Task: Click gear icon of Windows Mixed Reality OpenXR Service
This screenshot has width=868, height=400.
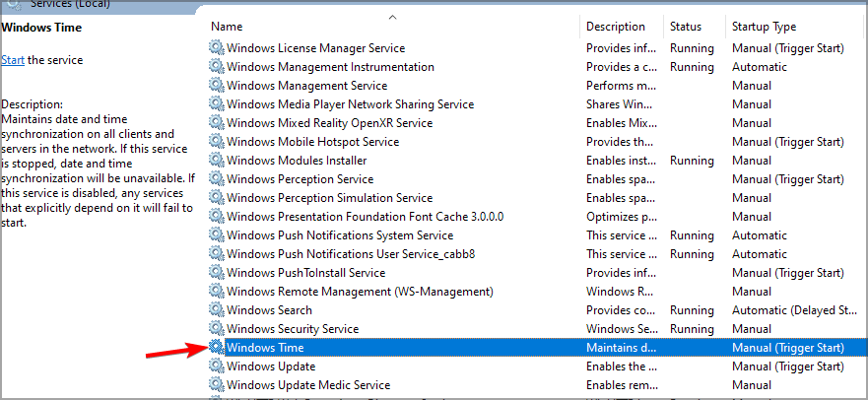Action: coord(216,123)
